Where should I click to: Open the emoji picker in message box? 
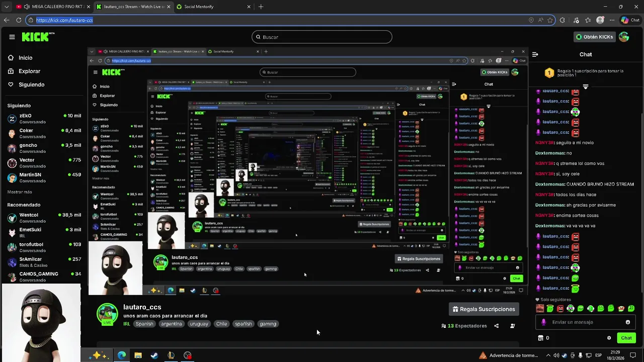click(628, 322)
